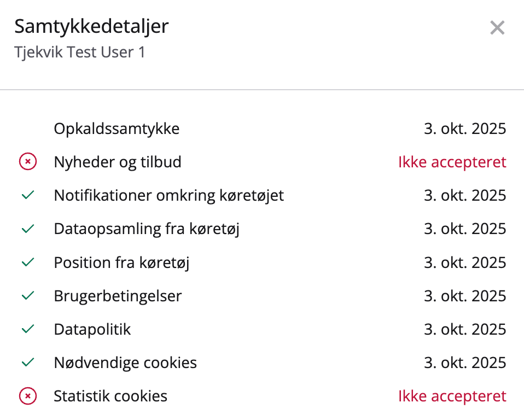
Task: Click the date next to Opkaldssamtykke
Action: click(x=465, y=129)
